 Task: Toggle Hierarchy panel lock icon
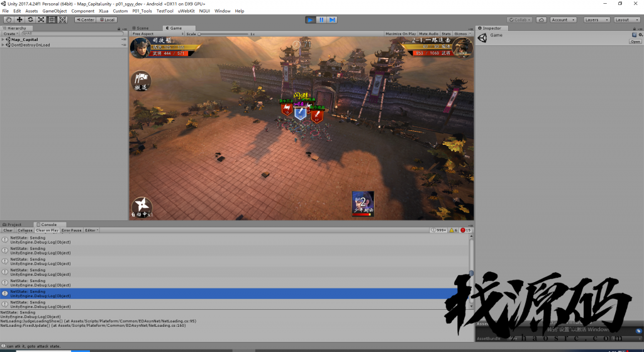click(x=119, y=28)
